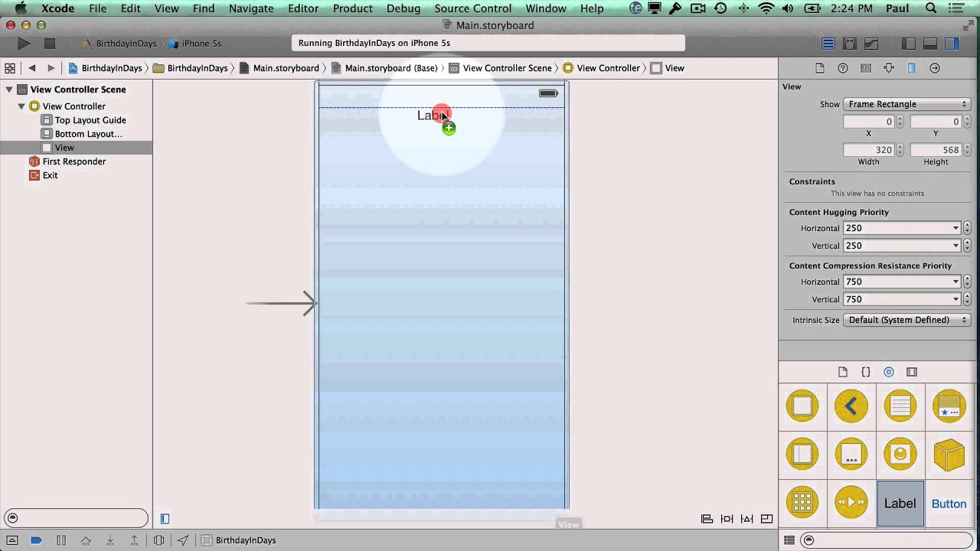Screen dimensions: 980x551
Task: Show the Media library filmstrip icon
Action: [x=912, y=372]
